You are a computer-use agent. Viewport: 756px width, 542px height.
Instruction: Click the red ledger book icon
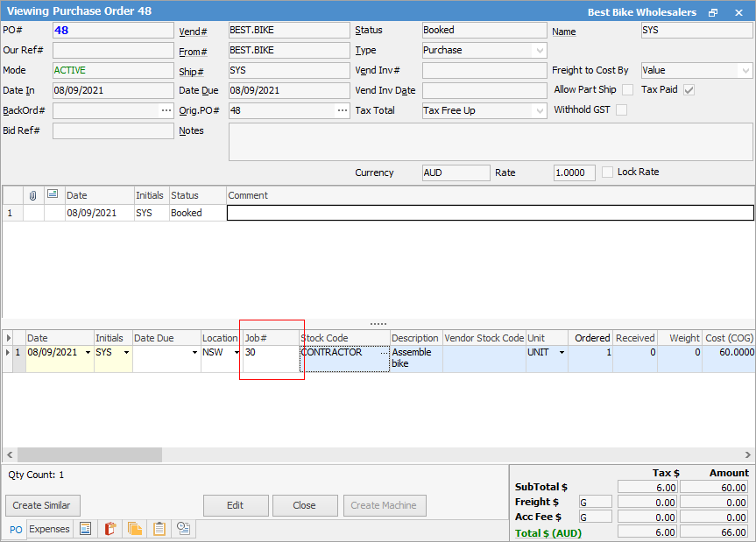click(109, 528)
